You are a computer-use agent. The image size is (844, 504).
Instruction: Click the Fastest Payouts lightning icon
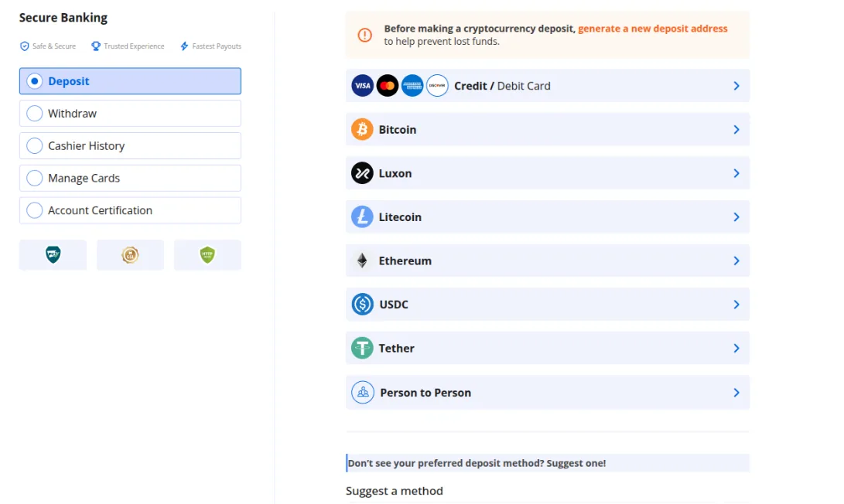(x=184, y=46)
